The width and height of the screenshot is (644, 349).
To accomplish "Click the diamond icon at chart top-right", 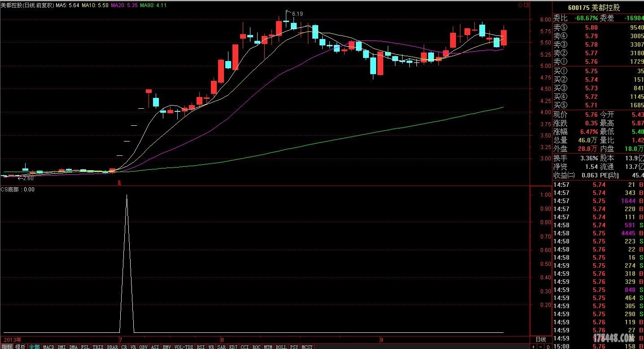I will coord(520,5).
